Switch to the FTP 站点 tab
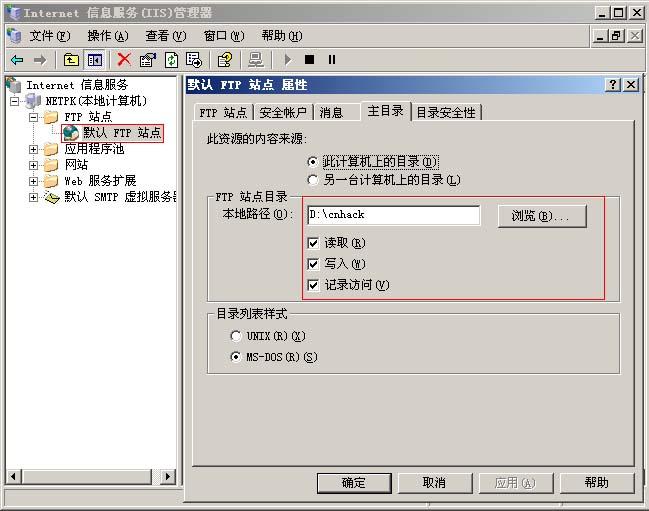Image resolution: width=649 pixels, height=511 pixels. click(223, 113)
